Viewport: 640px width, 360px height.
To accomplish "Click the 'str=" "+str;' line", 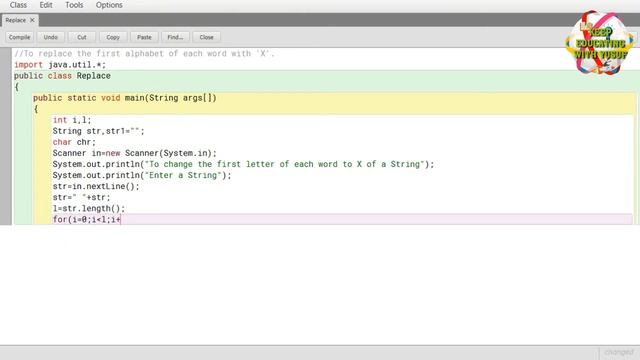I will pos(81,197).
